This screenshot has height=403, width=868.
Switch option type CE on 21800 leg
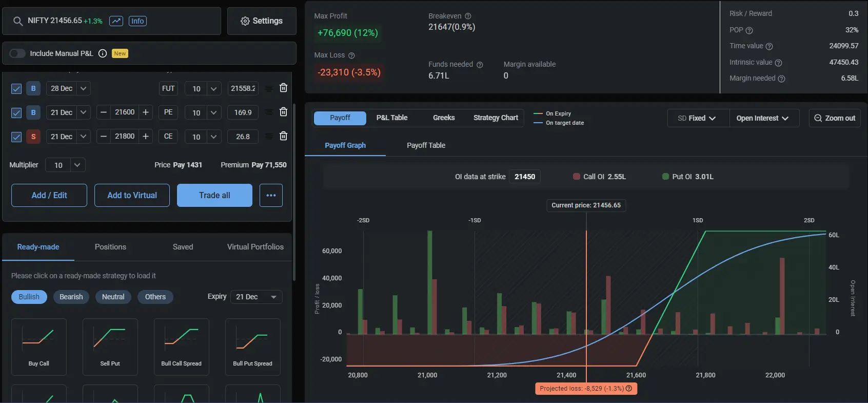(x=168, y=137)
